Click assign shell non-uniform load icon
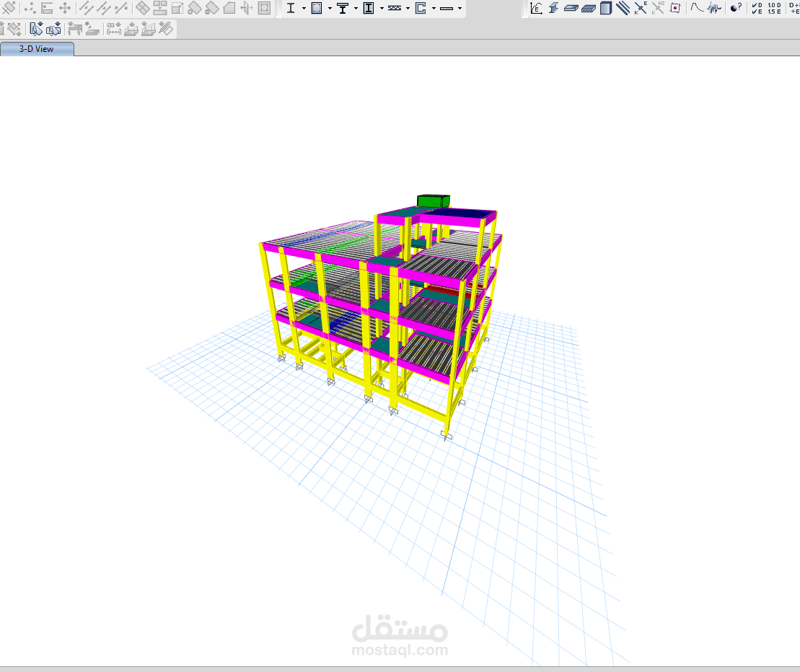The width and height of the screenshot is (800, 672). 149,29
